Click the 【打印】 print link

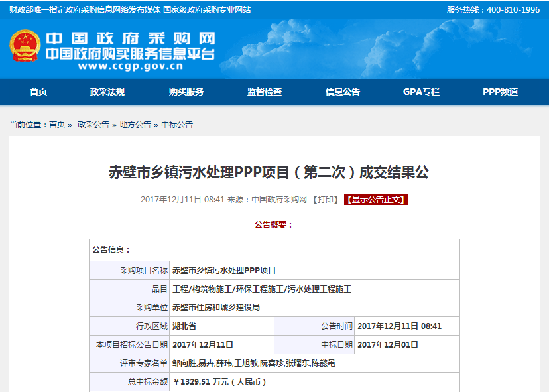(x=325, y=199)
